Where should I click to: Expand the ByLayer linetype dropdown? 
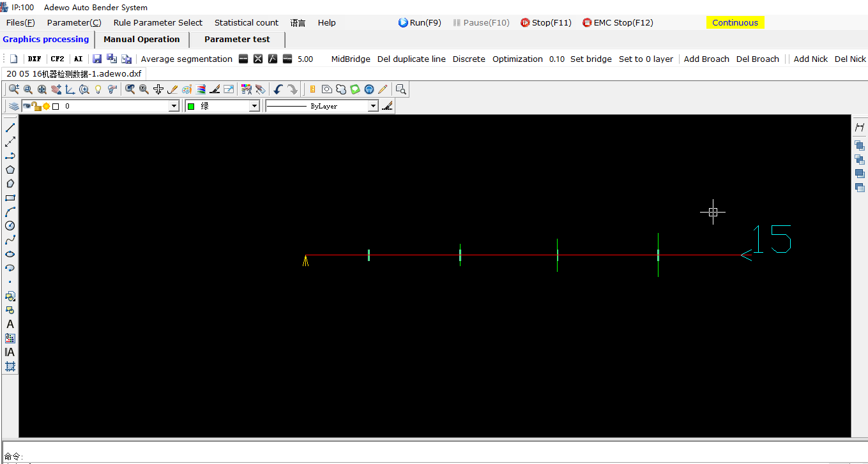[373, 107]
